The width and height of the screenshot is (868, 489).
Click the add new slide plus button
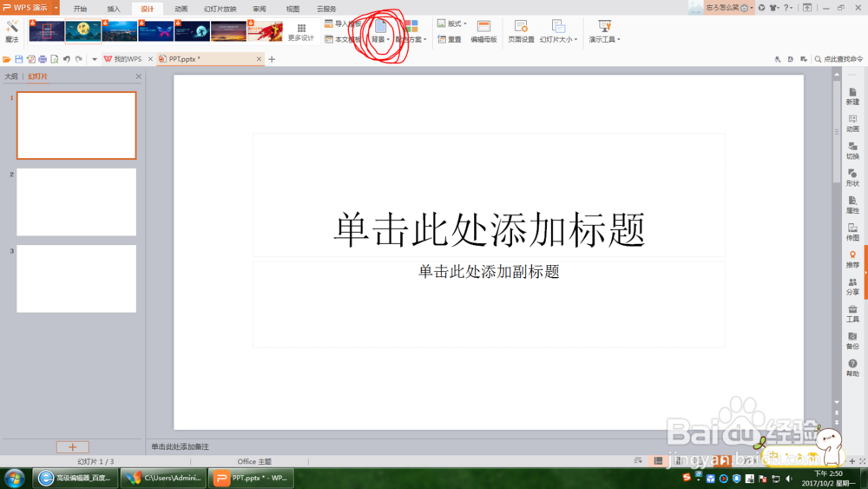pos(73,447)
